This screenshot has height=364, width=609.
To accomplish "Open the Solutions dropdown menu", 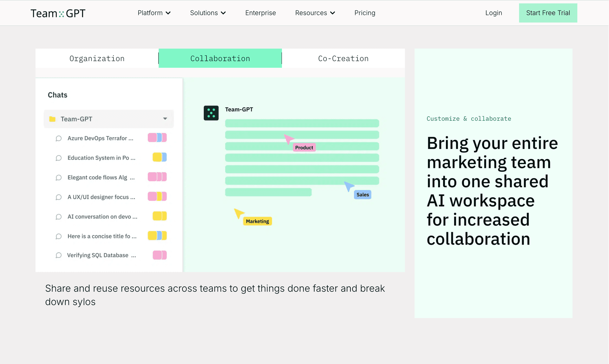I will coord(208,13).
